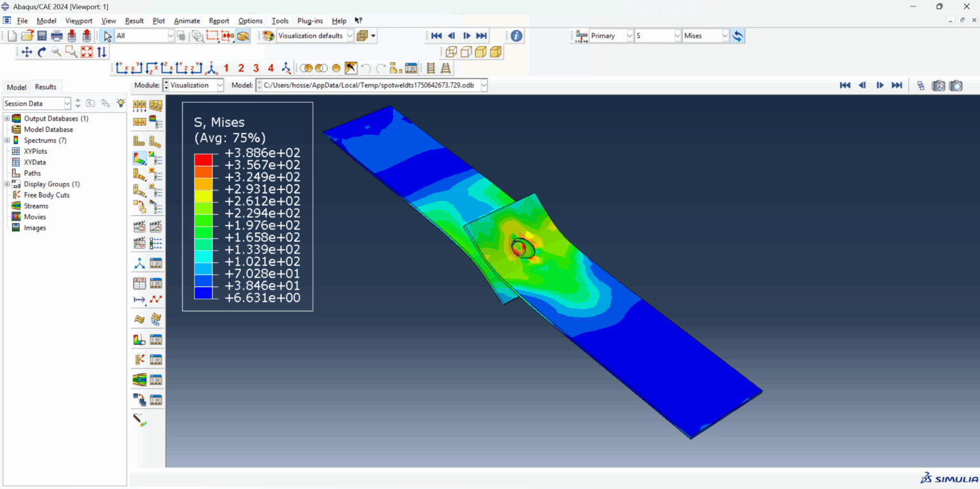
Task: Plot contours on deformed shape
Action: (141, 156)
